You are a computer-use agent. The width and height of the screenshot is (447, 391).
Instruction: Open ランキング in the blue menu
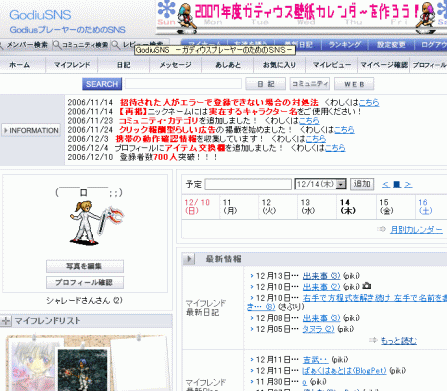tap(345, 44)
